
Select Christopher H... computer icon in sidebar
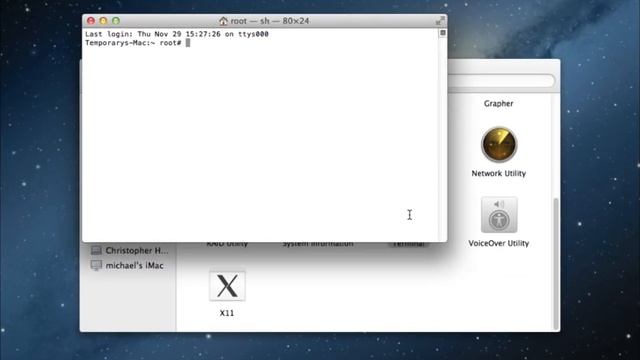tap(96, 250)
